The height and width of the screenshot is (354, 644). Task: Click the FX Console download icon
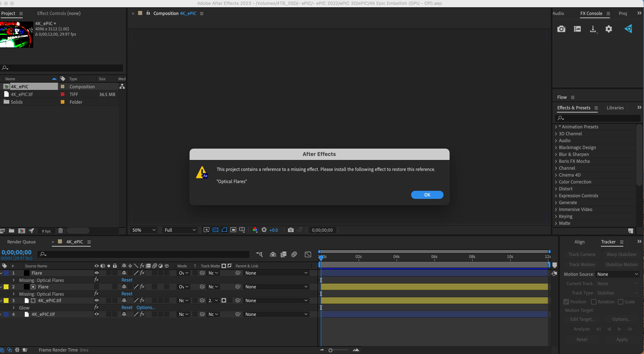(593, 29)
